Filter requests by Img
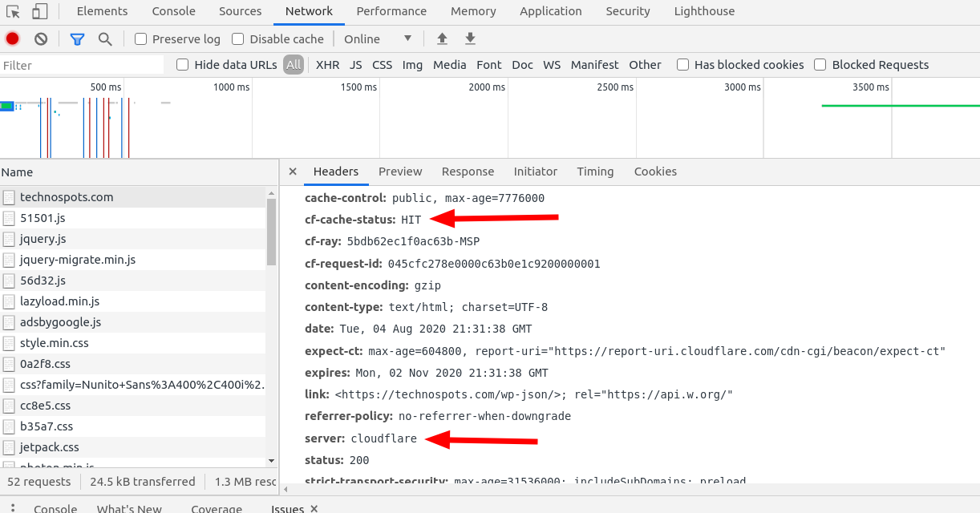 (x=412, y=65)
